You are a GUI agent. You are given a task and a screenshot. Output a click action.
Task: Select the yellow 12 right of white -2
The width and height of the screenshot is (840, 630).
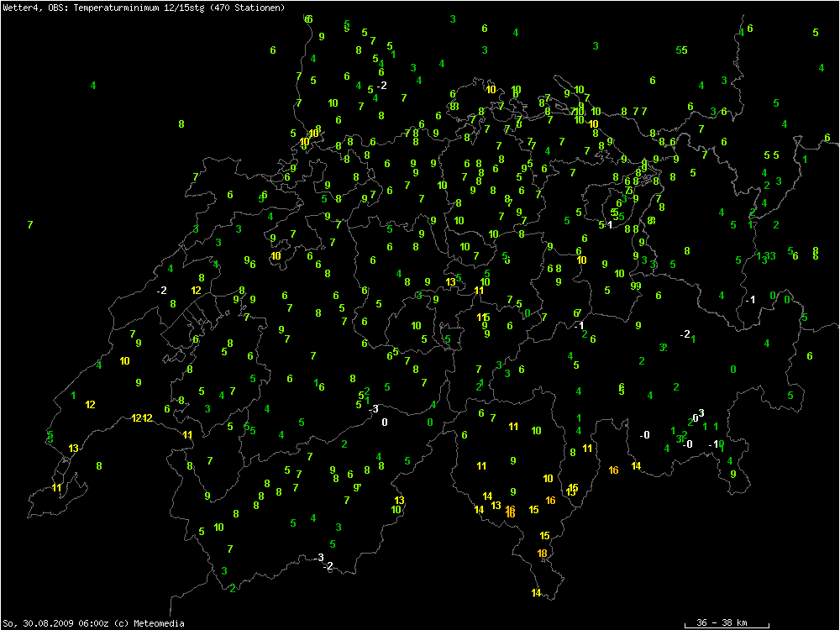tap(196, 290)
